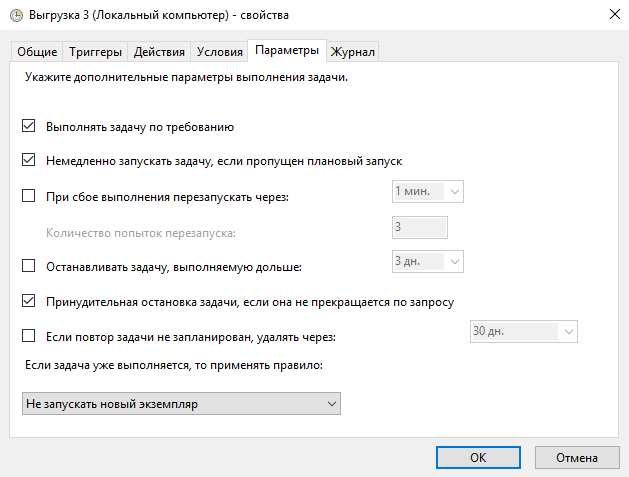Click the clock icon in the title bar
Image resolution: width=629 pixels, height=477 pixels.
click(x=14, y=14)
